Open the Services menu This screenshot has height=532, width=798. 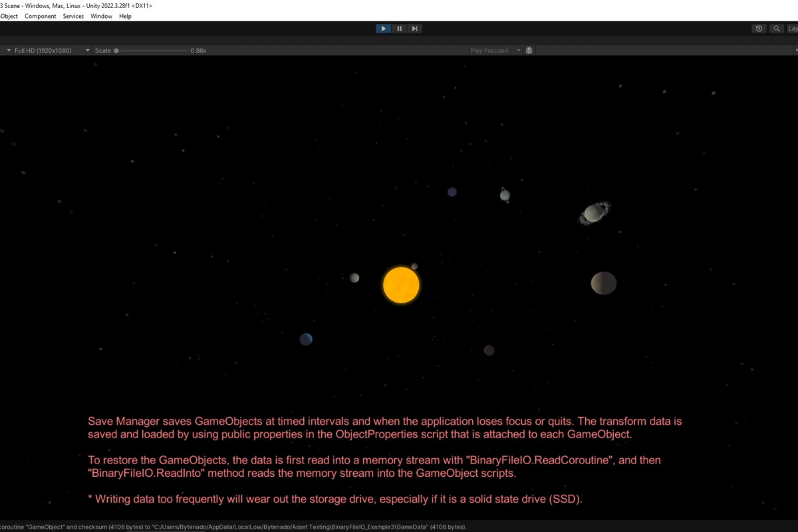[x=73, y=16]
